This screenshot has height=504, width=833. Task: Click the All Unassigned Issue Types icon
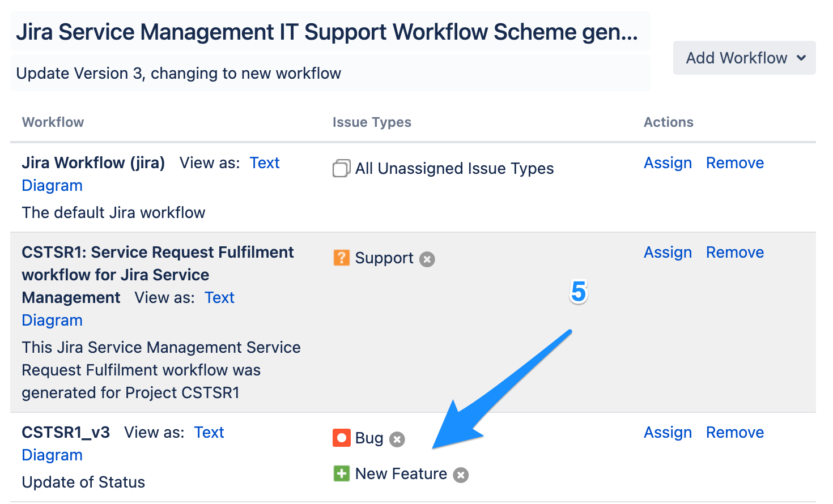pos(341,168)
